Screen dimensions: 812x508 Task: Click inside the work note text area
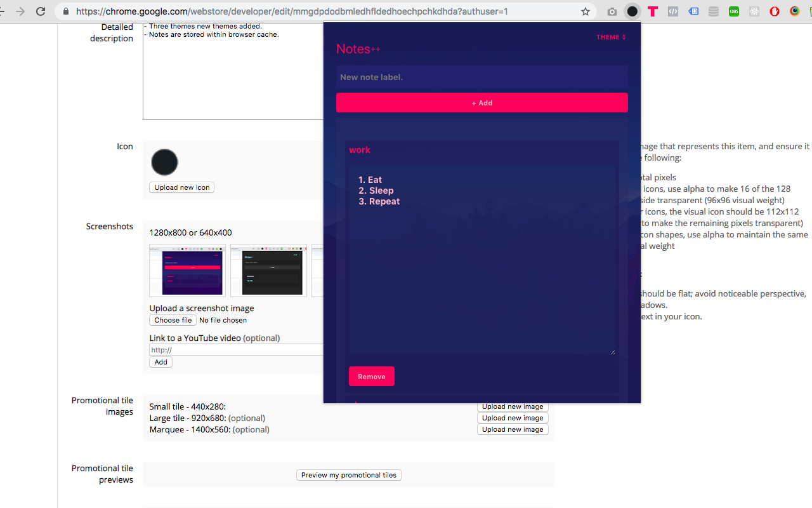[x=482, y=259]
